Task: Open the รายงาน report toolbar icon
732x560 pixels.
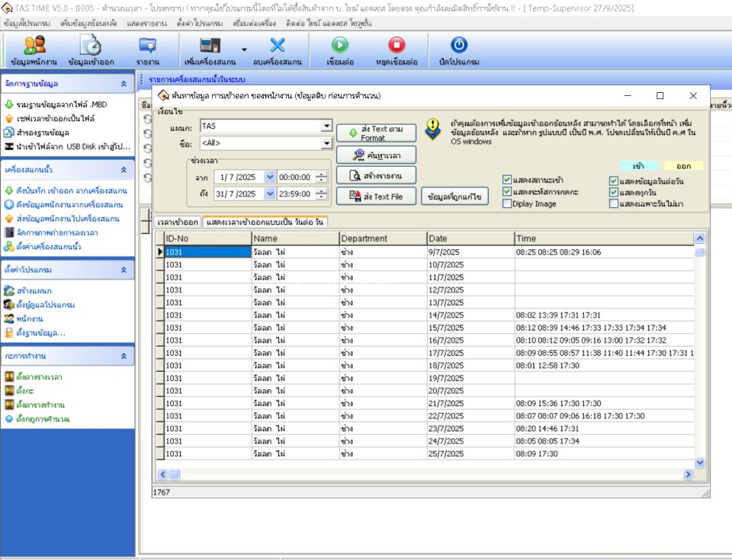Action: point(147,46)
